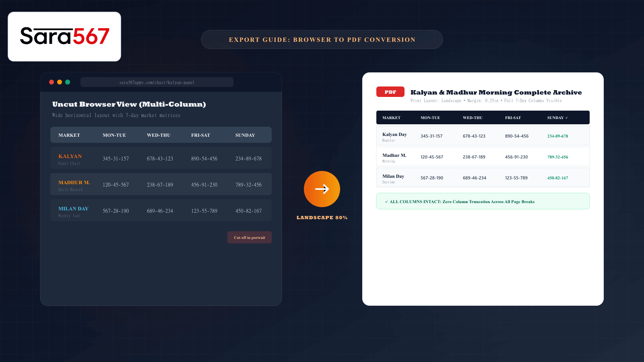The image size is (644, 362).
Task: Click the red browser window dot
Action: tap(52, 82)
